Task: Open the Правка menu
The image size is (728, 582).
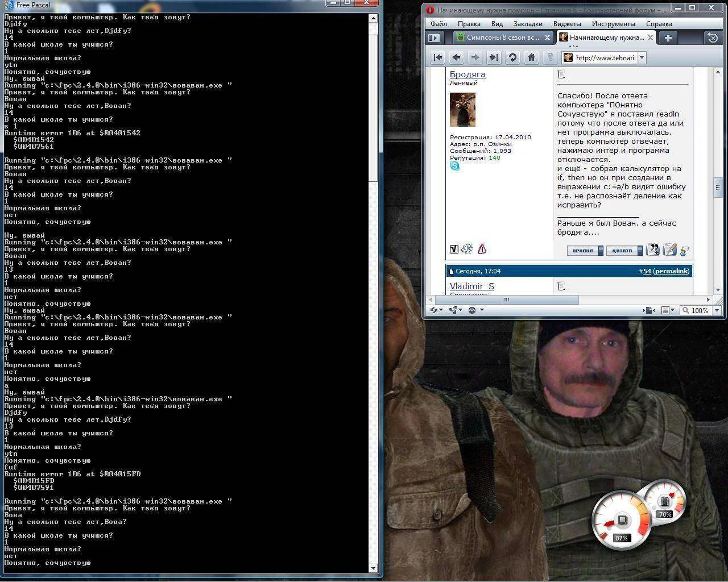Action: point(469,24)
